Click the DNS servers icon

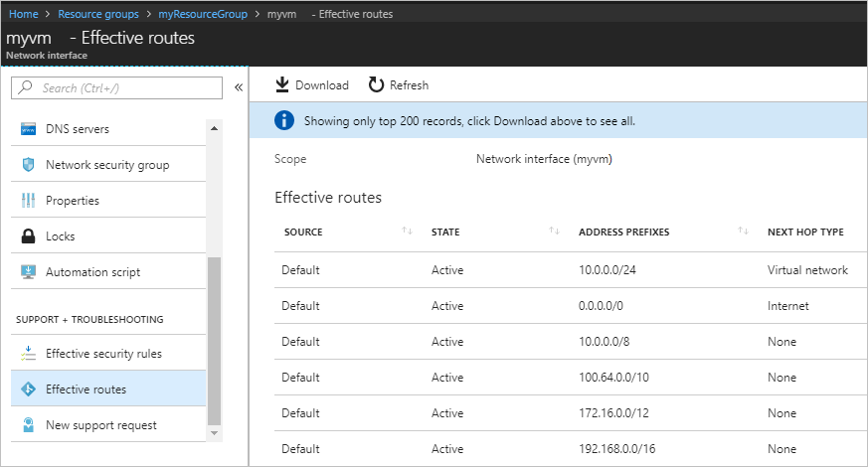click(x=28, y=129)
